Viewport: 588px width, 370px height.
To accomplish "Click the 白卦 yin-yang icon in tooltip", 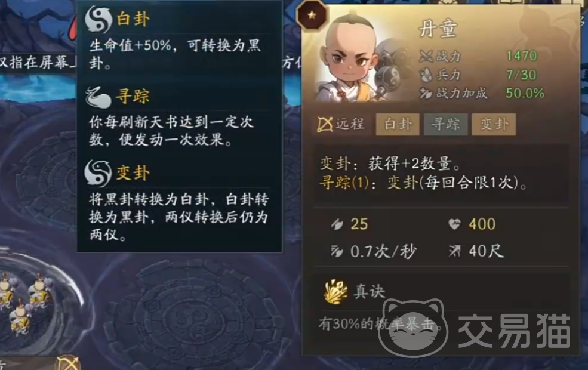I will coord(98,19).
